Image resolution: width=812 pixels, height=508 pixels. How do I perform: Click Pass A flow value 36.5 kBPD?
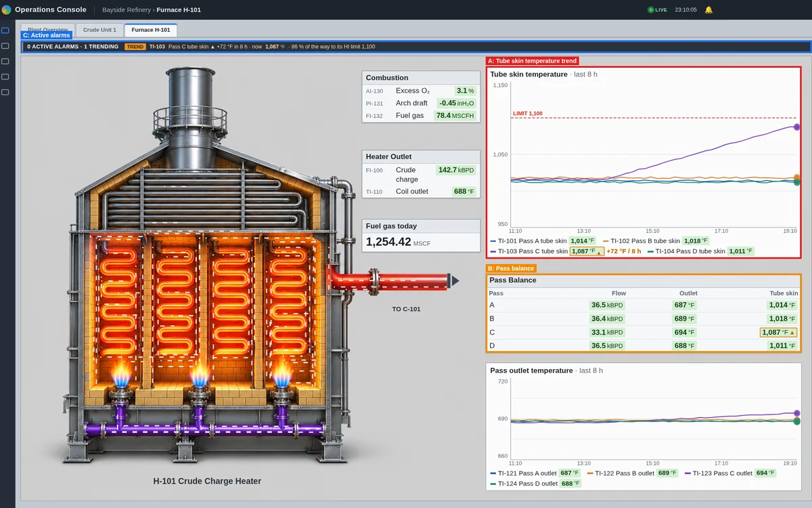pos(607,305)
